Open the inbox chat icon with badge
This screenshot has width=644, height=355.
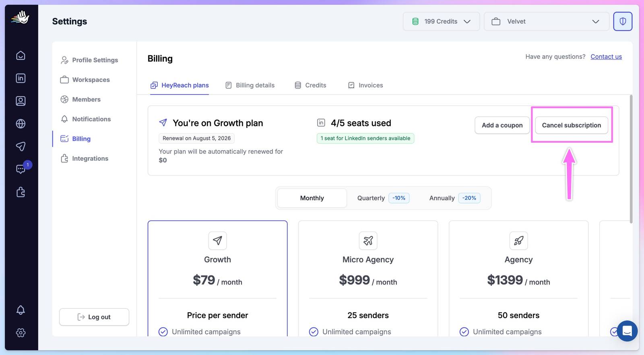(21, 169)
